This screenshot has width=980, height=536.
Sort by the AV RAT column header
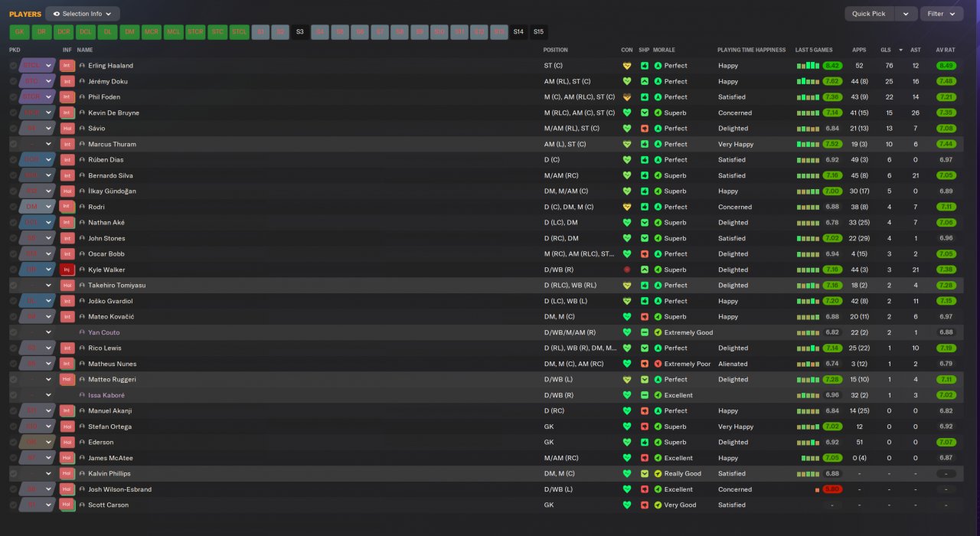[x=946, y=50]
